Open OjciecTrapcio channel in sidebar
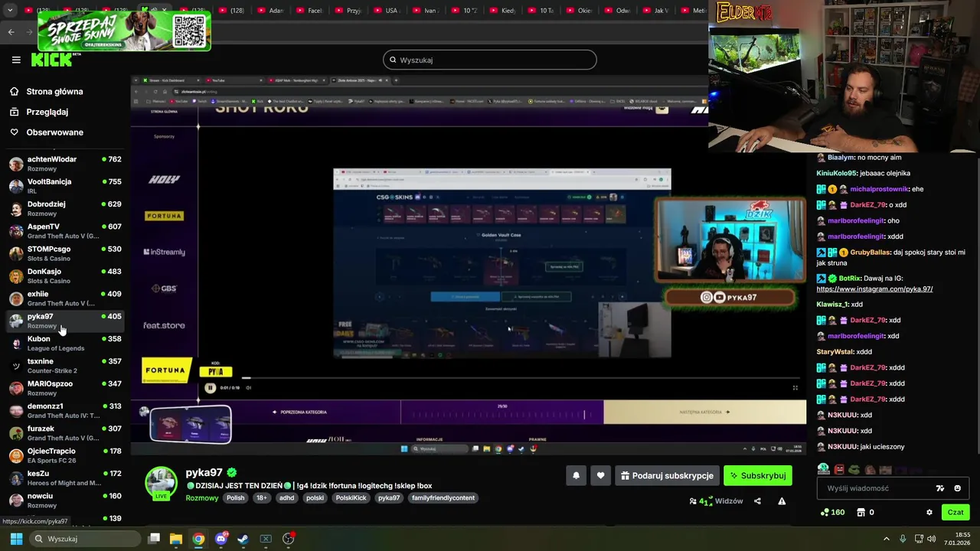980x551 pixels. pos(64,455)
